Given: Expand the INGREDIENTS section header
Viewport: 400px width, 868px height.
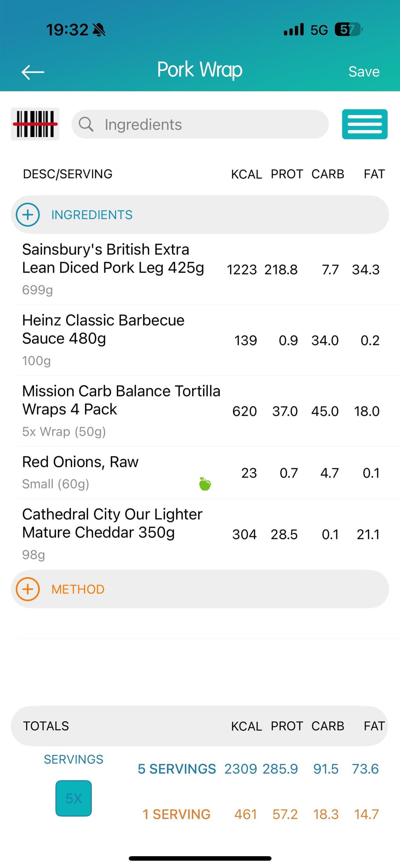Looking at the screenshot, I should 200,215.
